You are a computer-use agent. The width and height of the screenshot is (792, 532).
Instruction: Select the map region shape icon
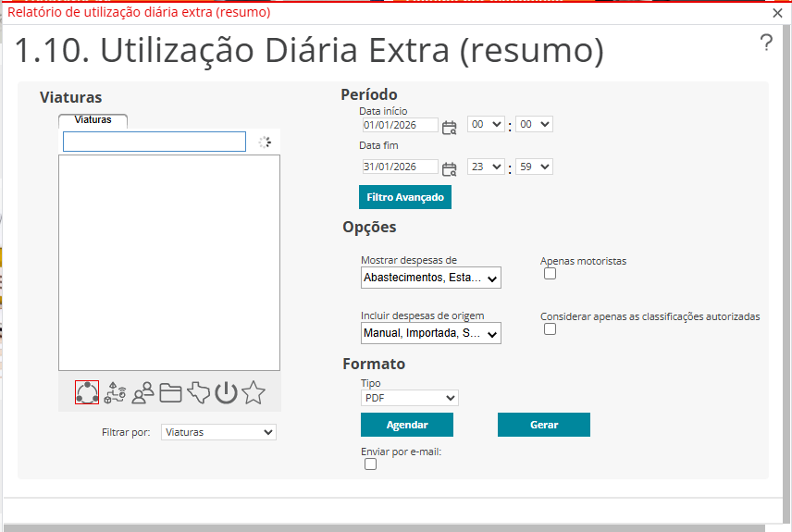198,393
